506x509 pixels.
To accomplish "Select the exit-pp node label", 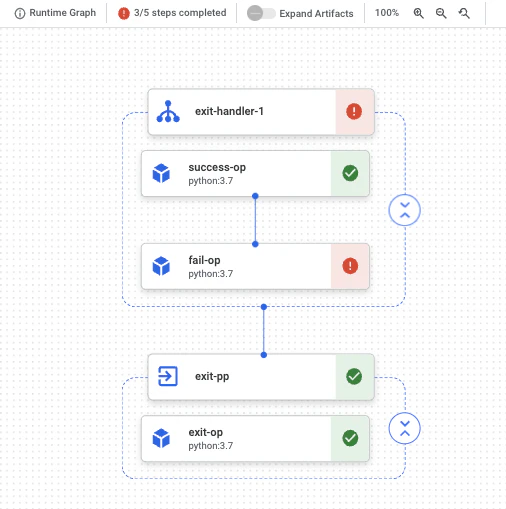I will tap(212, 376).
